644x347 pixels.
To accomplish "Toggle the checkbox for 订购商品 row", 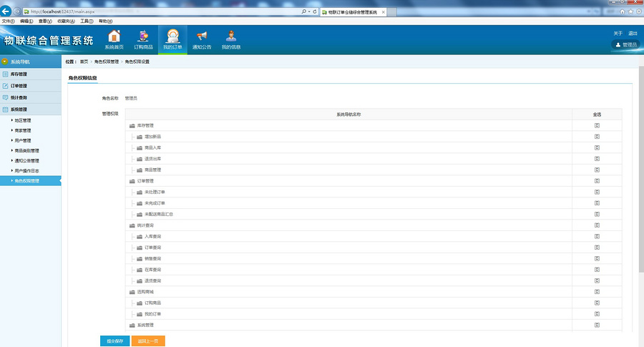I will point(597,303).
